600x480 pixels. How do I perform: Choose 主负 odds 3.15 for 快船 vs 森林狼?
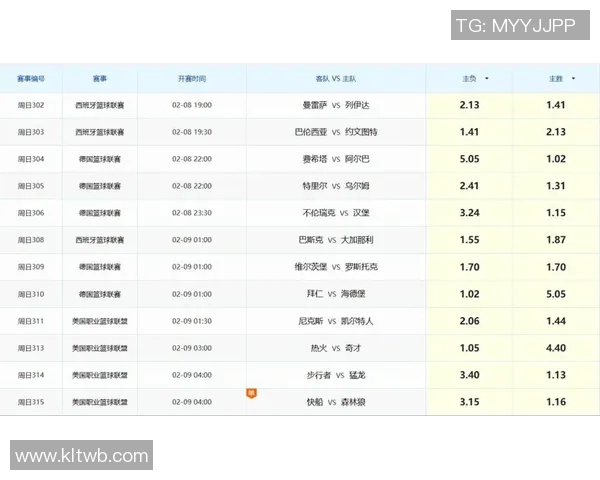470,402
